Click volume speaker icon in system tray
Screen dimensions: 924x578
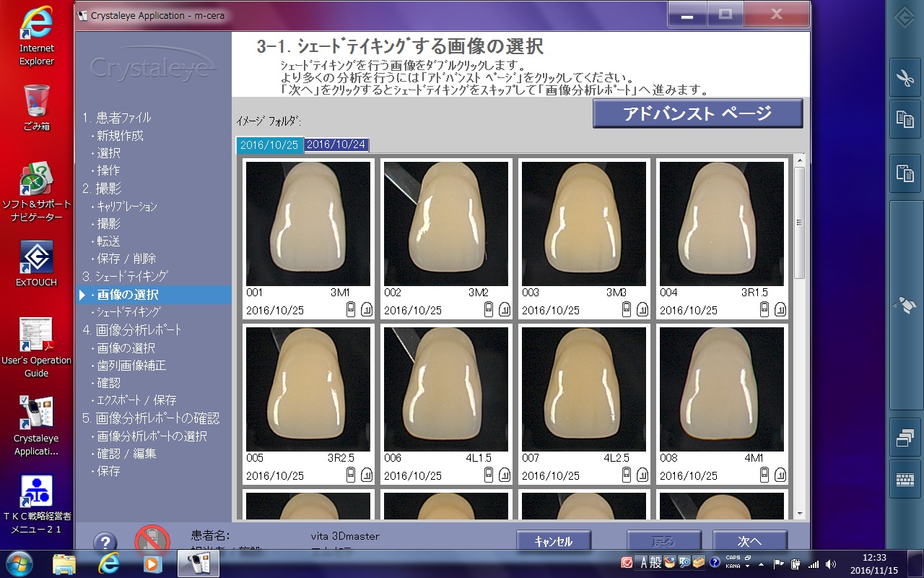point(832,564)
